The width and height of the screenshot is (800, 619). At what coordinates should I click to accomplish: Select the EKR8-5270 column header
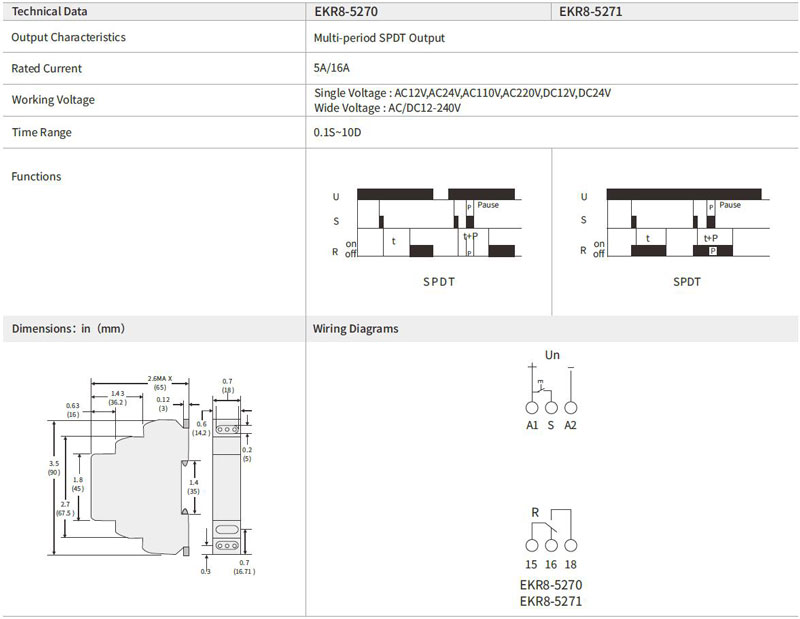(x=345, y=12)
